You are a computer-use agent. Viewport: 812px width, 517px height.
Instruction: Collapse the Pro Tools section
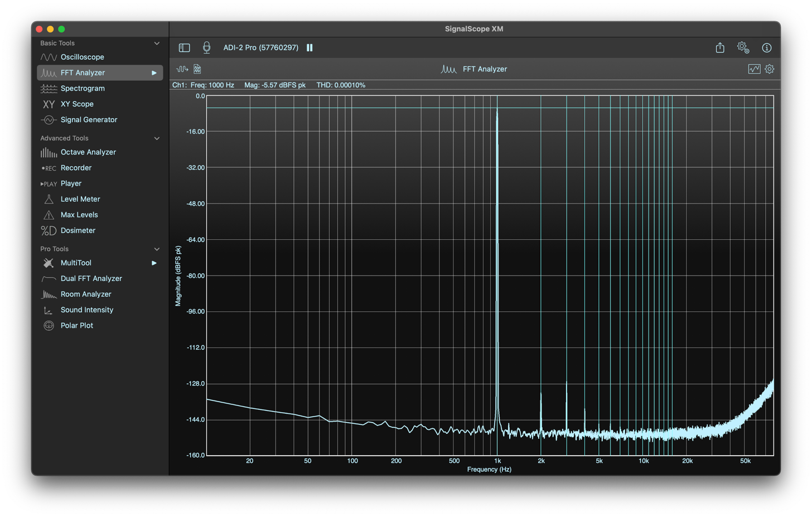pos(157,249)
